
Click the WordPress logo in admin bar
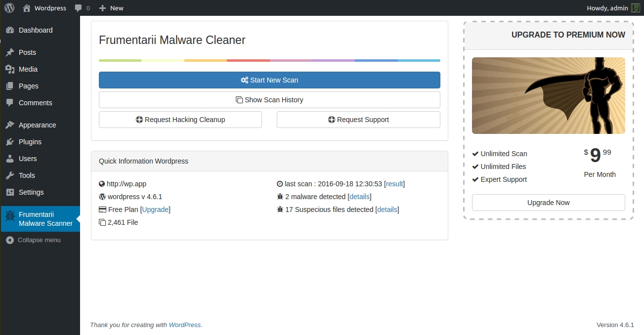click(9, 8)
